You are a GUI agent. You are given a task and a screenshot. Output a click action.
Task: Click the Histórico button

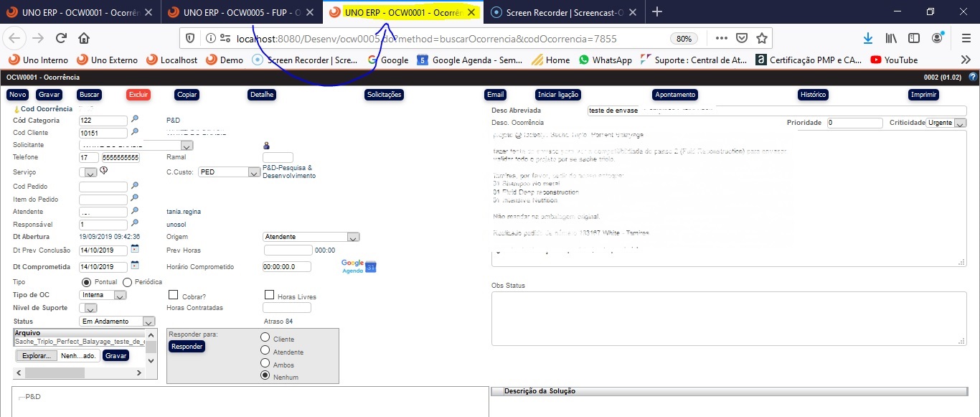(x=813, y=95)
